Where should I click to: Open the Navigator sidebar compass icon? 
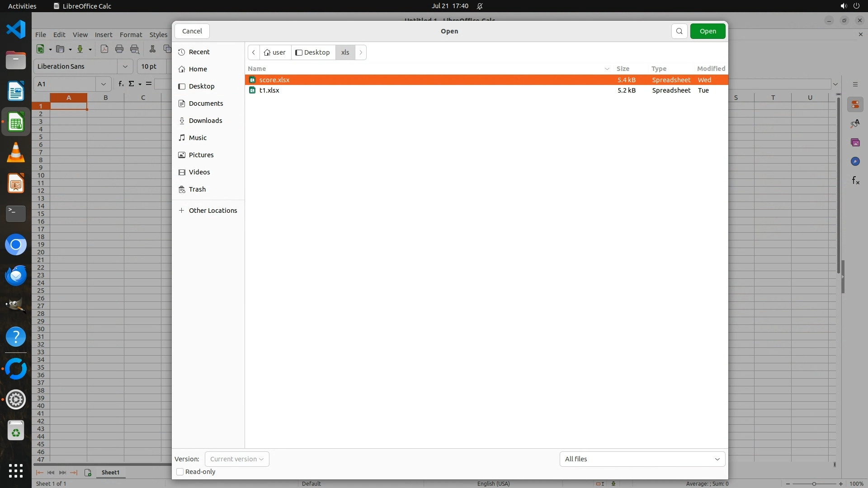click(855, 161)
